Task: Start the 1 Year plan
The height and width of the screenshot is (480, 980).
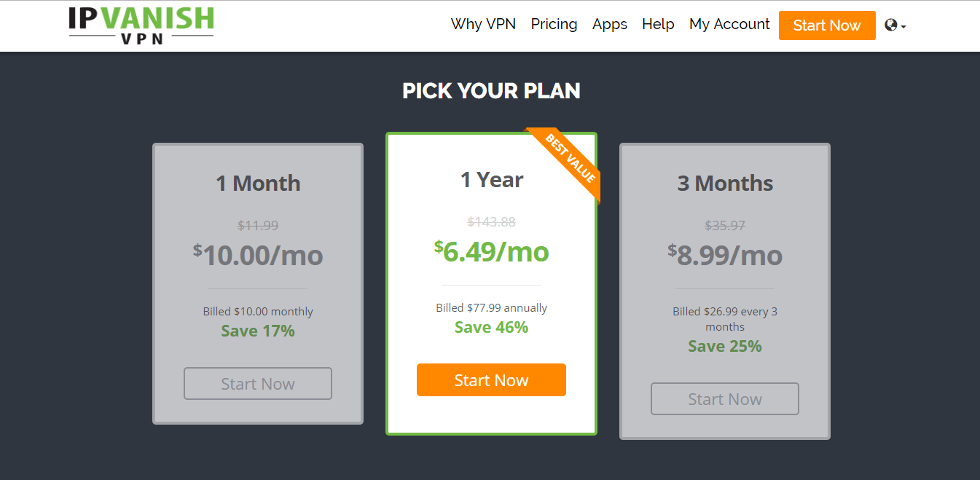Action: point(491,380)
